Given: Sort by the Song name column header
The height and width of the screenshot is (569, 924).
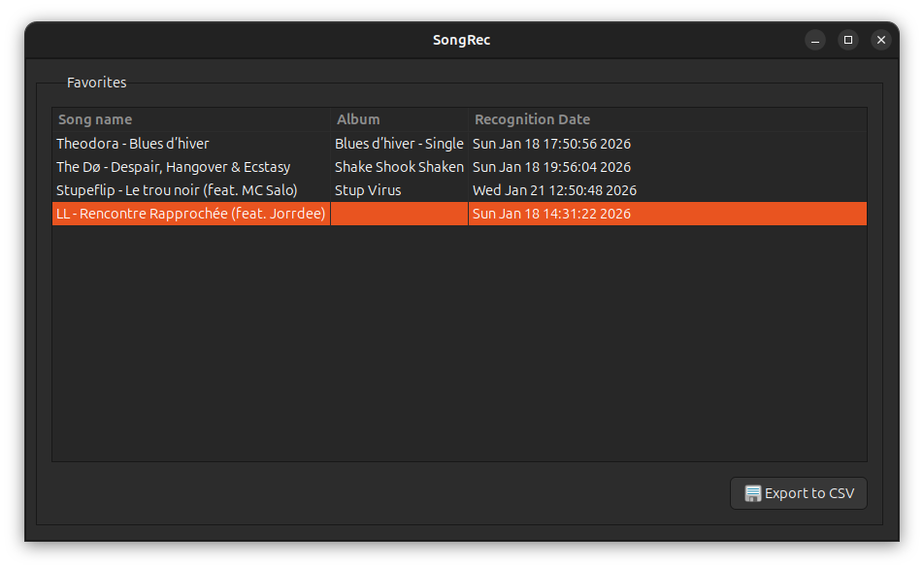Looking at the screenshot, I should click(x=95, y=119).
